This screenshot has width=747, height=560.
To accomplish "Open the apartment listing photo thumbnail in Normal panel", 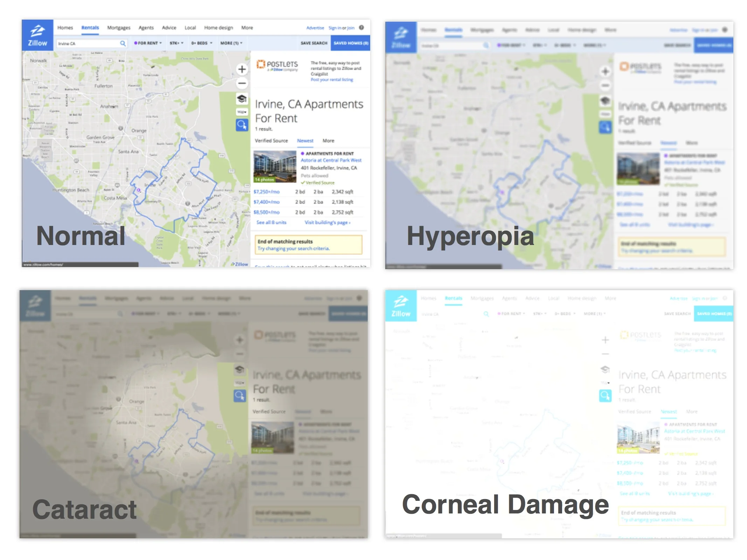I will pos(275,167).
